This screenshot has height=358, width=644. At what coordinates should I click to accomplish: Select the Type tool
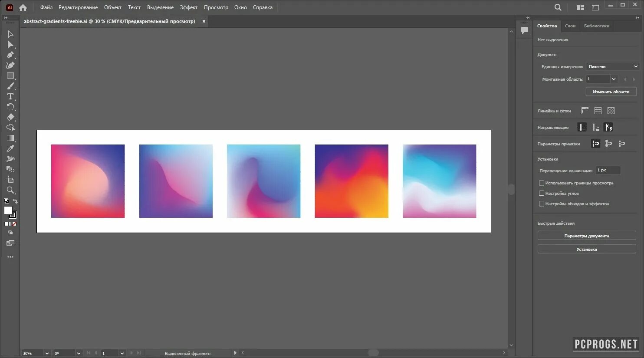point(11,96)
